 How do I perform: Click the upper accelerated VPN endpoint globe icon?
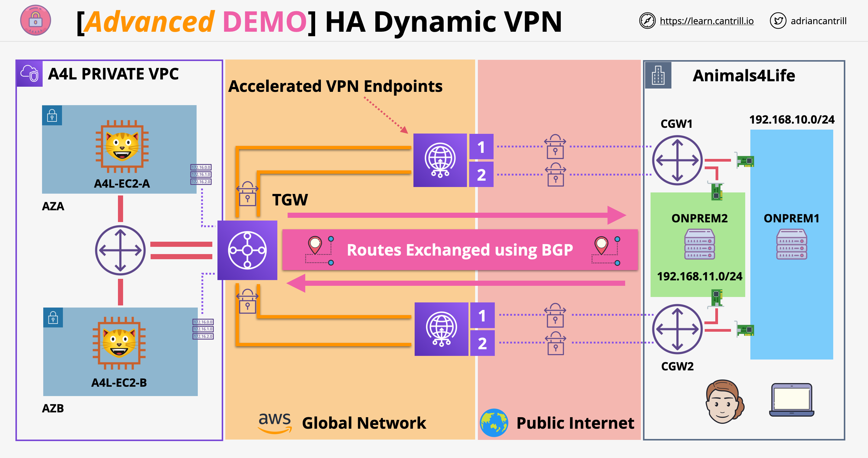point(440,160)
